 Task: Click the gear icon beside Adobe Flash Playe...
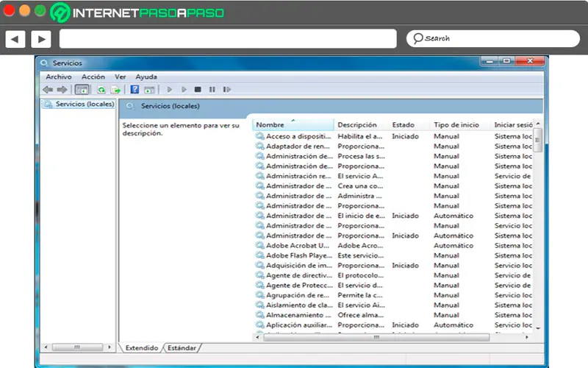point(260,255)
